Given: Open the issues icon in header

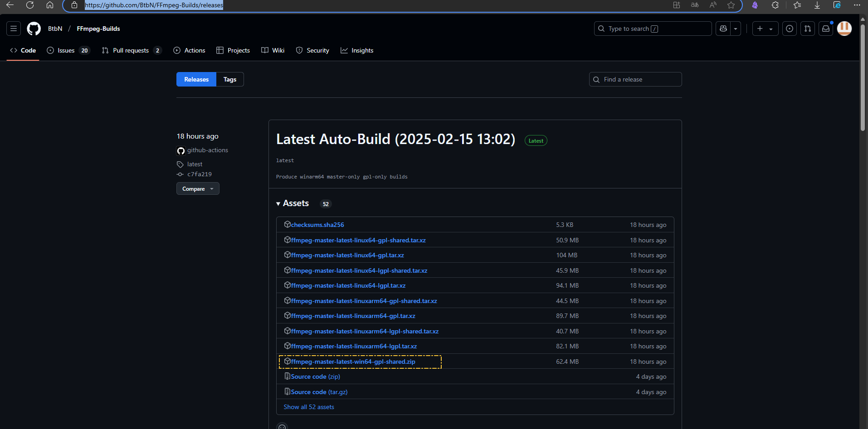Looking at the screenshot, I should coord(790,29).
